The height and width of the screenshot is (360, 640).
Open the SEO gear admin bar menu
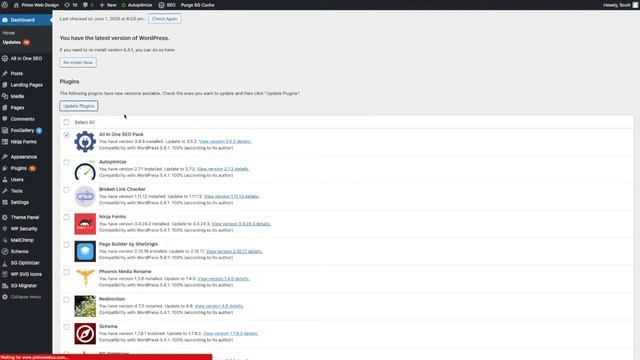[167, 5]
